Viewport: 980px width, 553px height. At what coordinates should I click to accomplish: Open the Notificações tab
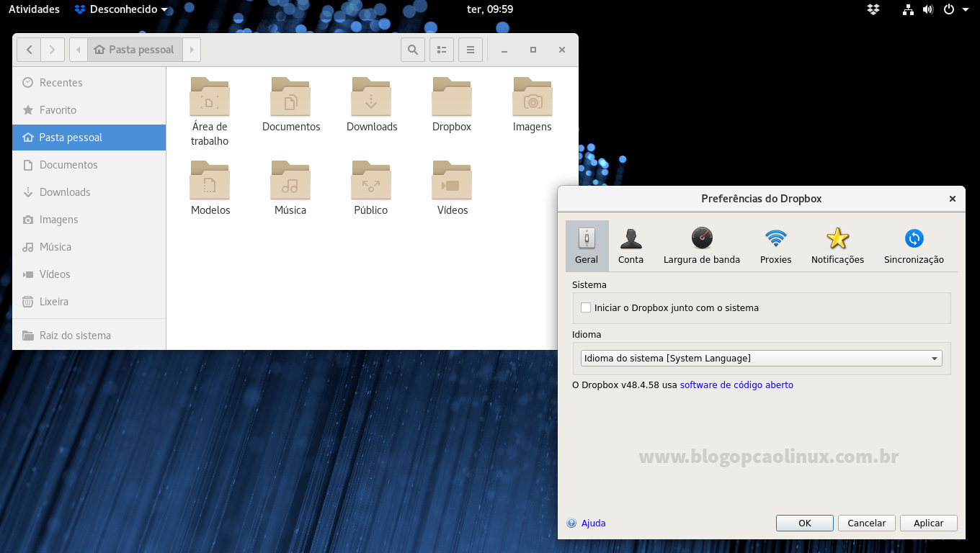tap(837, 246)
